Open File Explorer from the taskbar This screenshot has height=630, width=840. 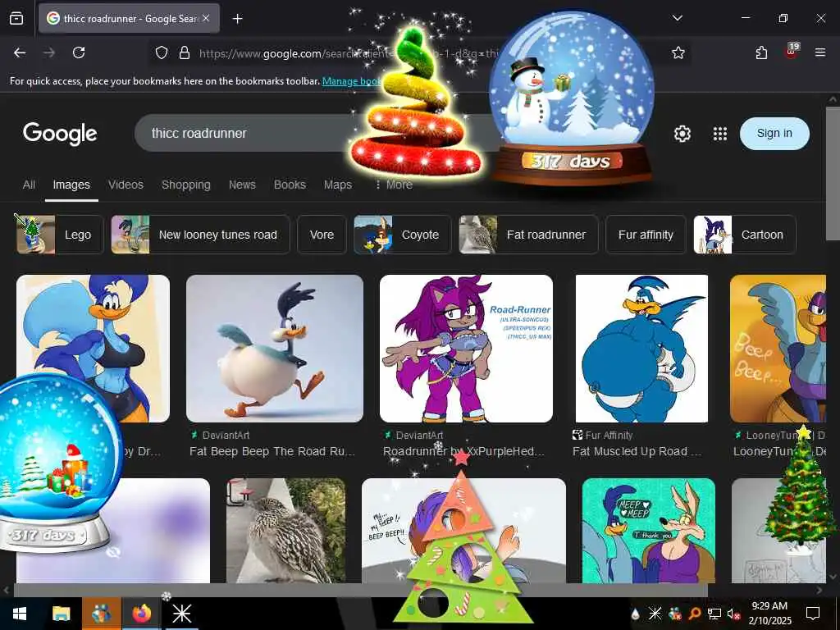[61, 614]
